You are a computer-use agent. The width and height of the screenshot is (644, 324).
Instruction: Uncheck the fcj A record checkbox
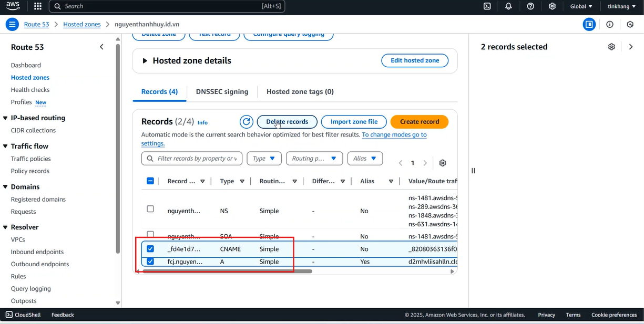coord(150,262)
